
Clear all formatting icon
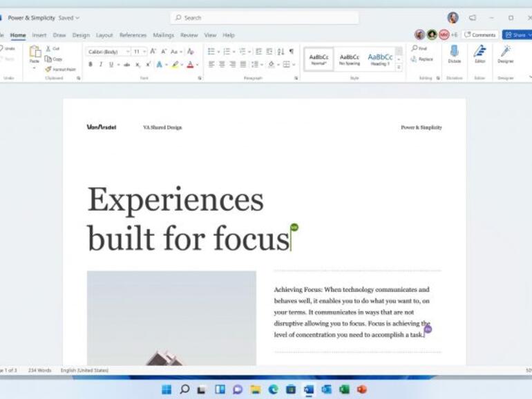pos(191,52)
